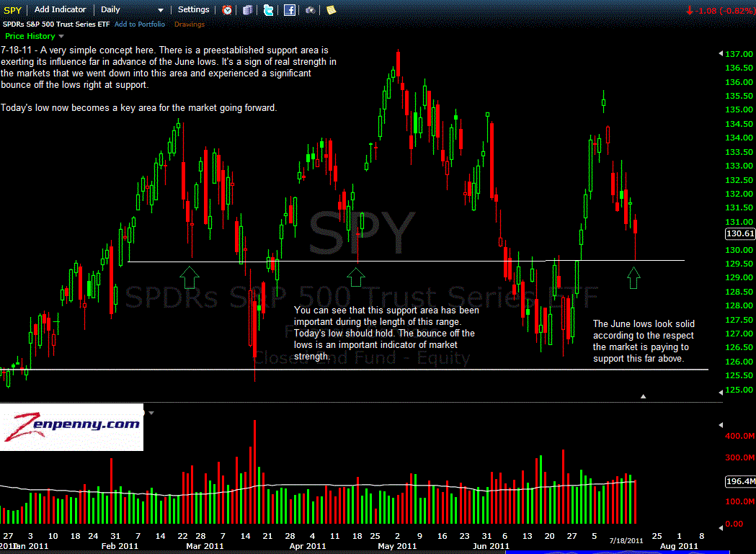Expand the volume panel dropdown arrow
The width and height of the screenshot is (756, 554).
point(151,414)
